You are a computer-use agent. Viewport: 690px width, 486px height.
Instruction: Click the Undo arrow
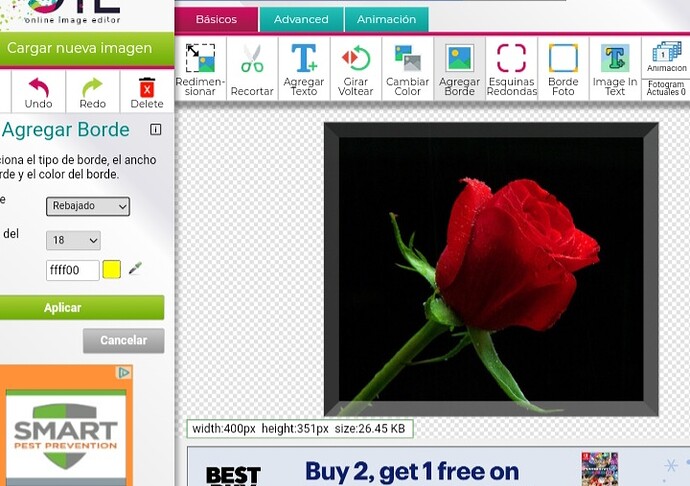click(x=38, y=91)
